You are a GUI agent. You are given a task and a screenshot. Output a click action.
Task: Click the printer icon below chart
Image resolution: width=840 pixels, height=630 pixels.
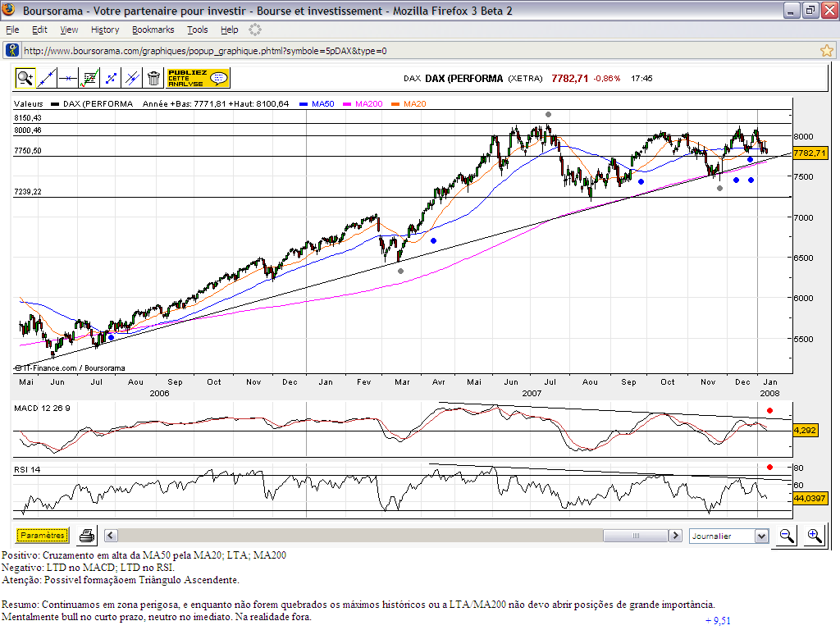click(x=87, y=535)
